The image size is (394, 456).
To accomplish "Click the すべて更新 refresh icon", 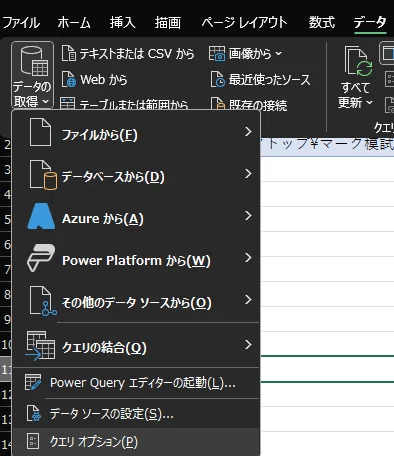I will click(x=358, y=62).
